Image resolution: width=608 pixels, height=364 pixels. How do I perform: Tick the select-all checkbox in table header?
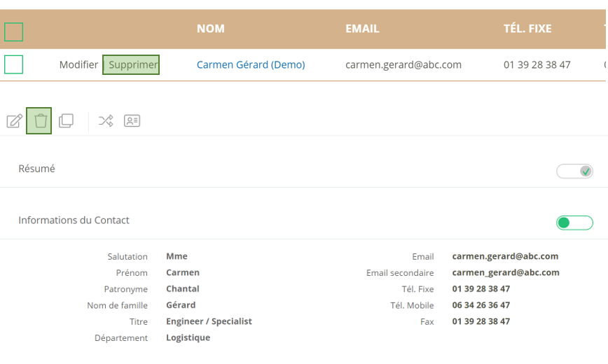click(14, 31)
